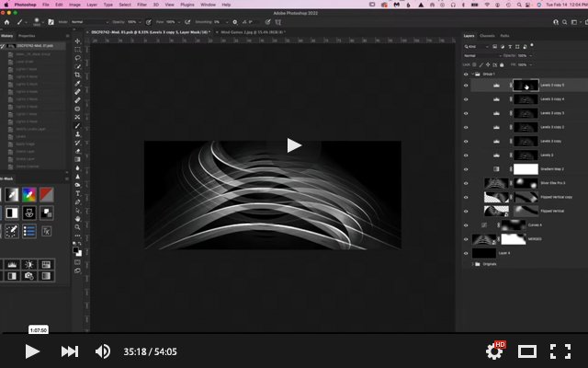Image resolution: width=588 pixels, height=368 pixels.
Task: Select the Brush tool in the toolbar
Action: pos(77,126)
